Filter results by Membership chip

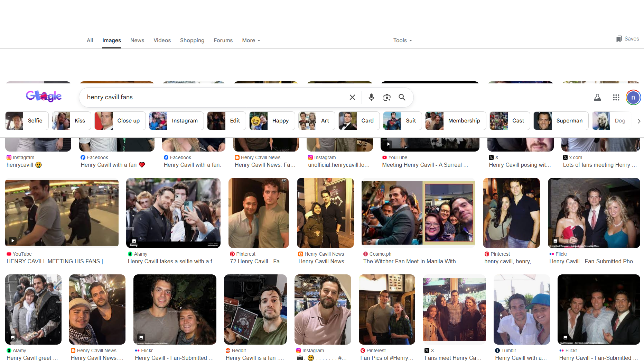pyautogui.click(x=456, y=121)
